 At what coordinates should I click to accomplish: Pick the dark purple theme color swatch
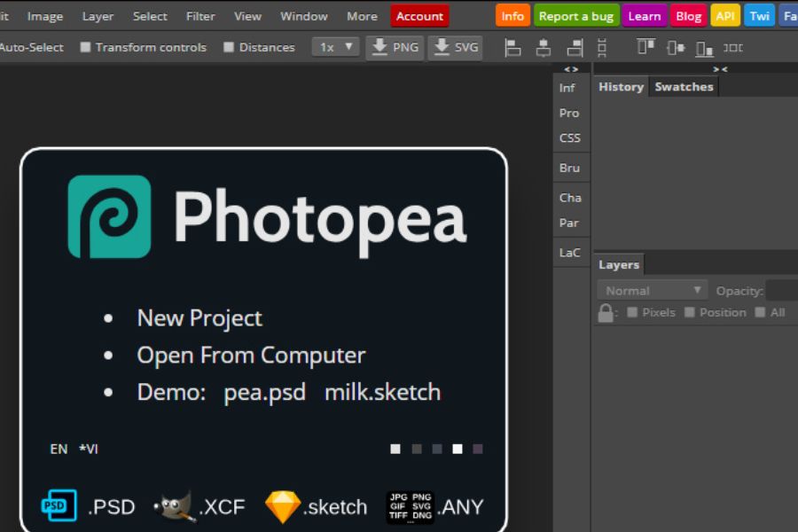coord(477,449)
